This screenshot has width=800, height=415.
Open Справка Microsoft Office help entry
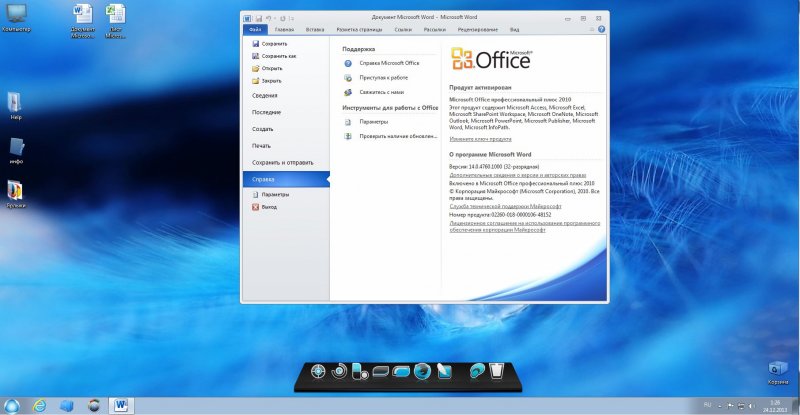click(382, 63)
